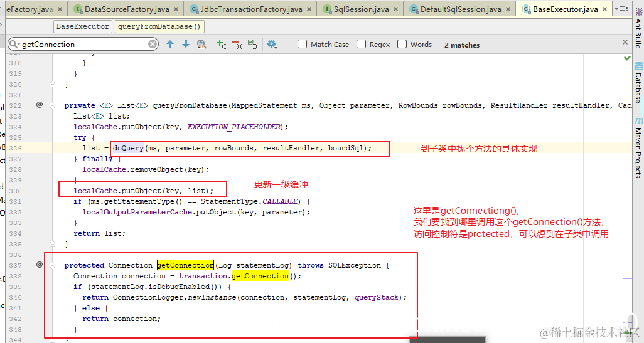Collapse queryFromDatabase method at line 322

[53, 105]
